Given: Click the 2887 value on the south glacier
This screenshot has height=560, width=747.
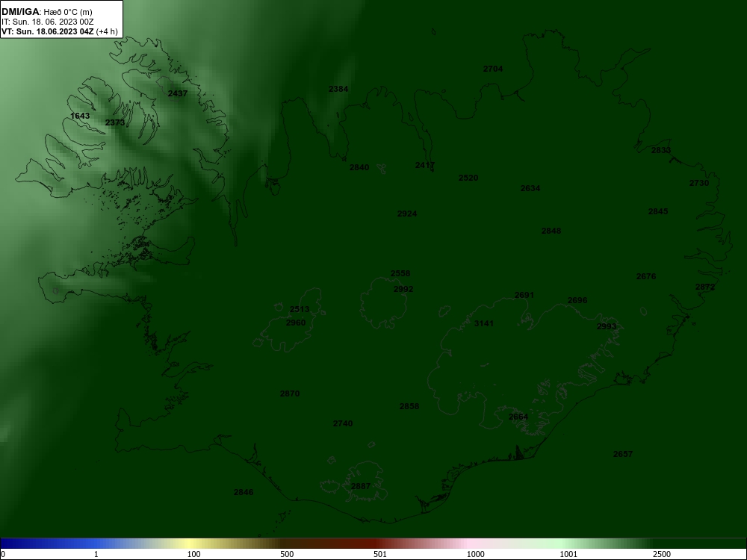Looking at the screenshot, I should point(361,486).
